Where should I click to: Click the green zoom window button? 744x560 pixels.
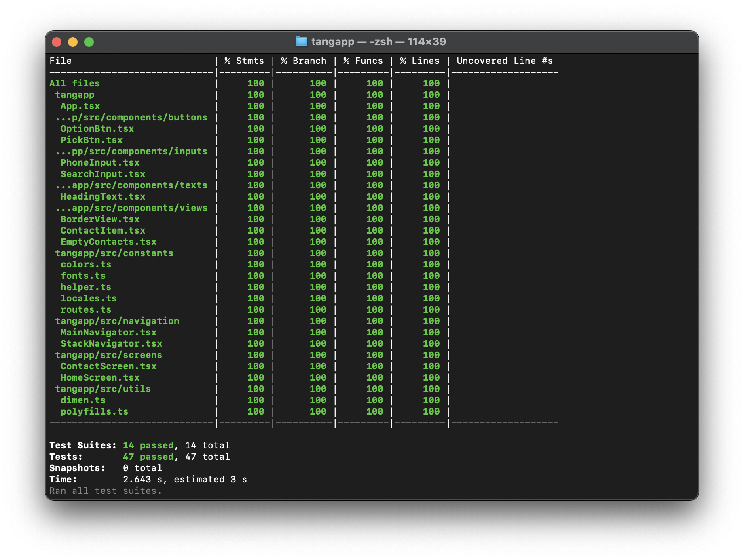(x=89, y=42)
